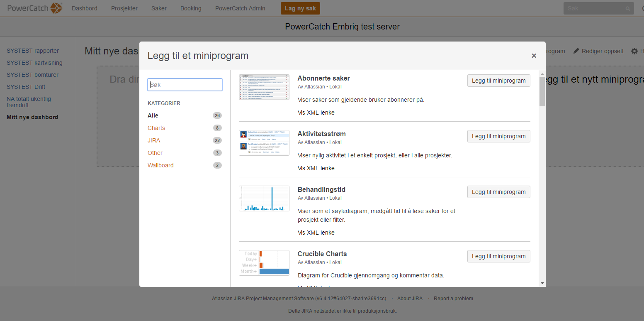Select the JIRA category
The width and height of the screenshot is (644, 321).
(154, 140)
